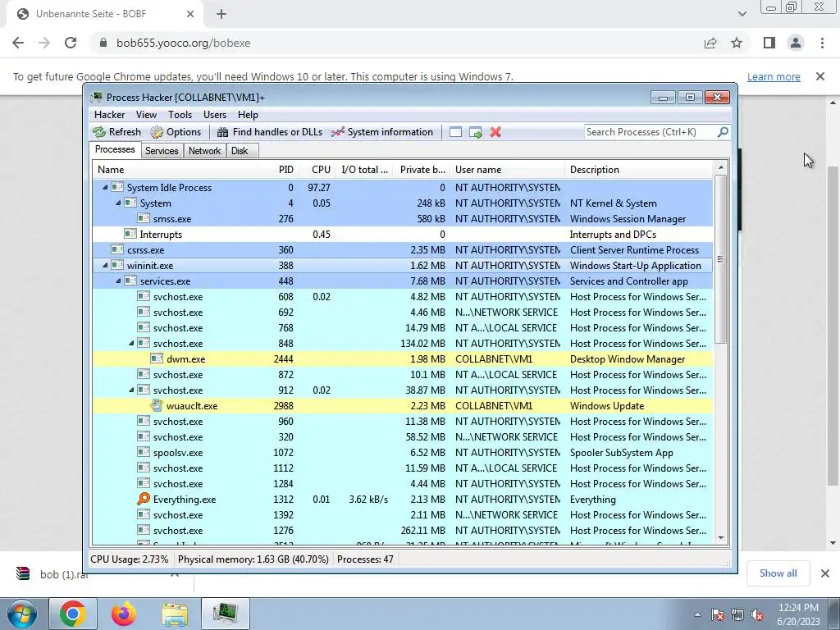This screenshot has height=630, width=840.
Task: Collapse services.exe tree node
Action: coord(118,281)
